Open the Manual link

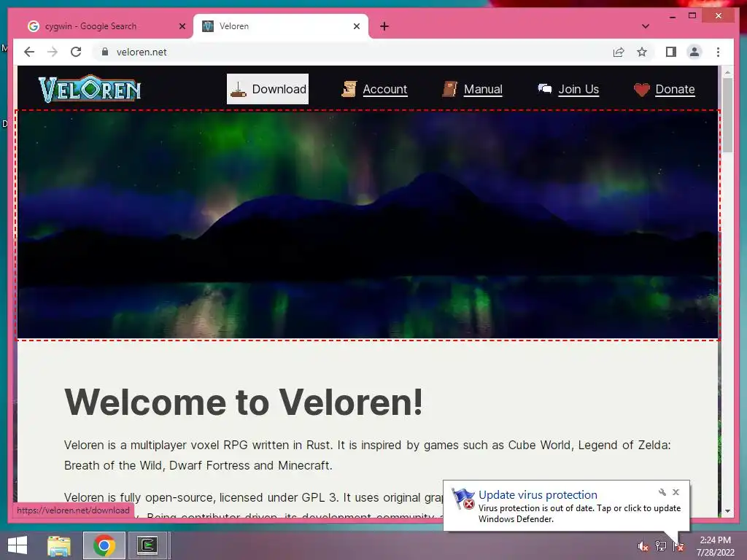tap(483, 89)
